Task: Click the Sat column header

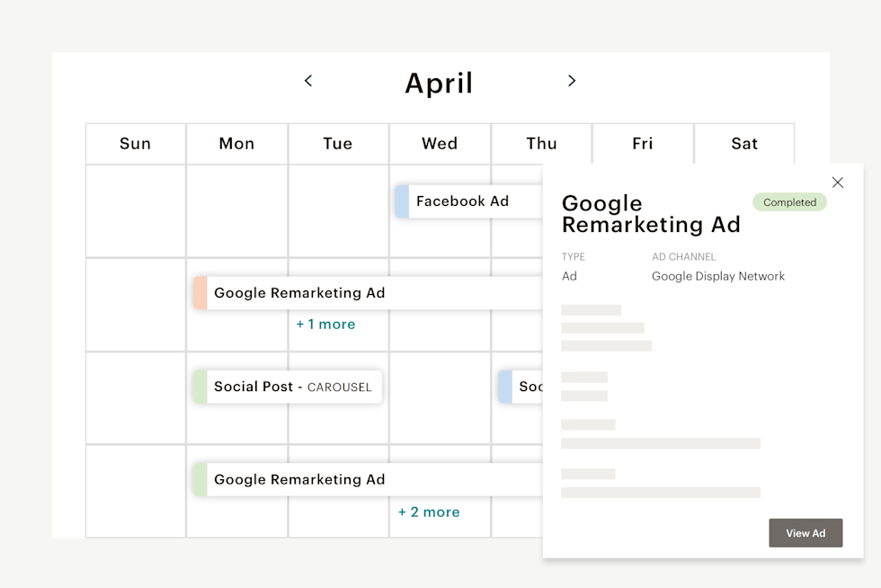Action: point(744,144)
